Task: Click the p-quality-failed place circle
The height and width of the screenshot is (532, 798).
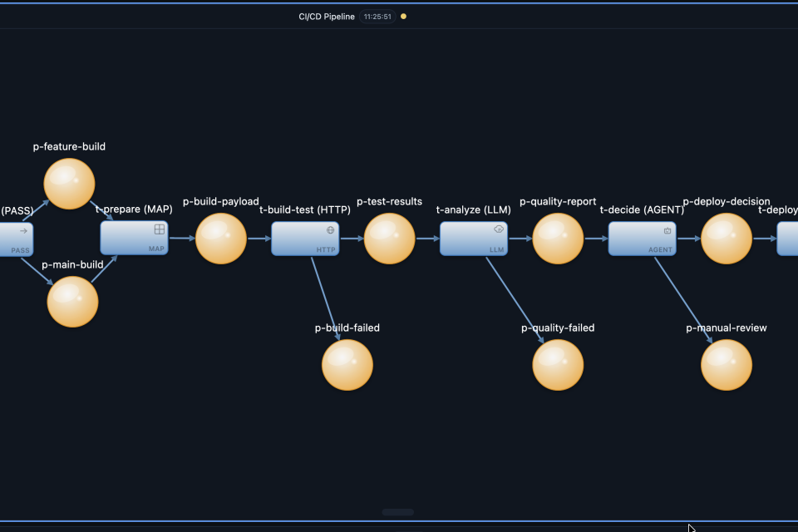Action: 558,365
